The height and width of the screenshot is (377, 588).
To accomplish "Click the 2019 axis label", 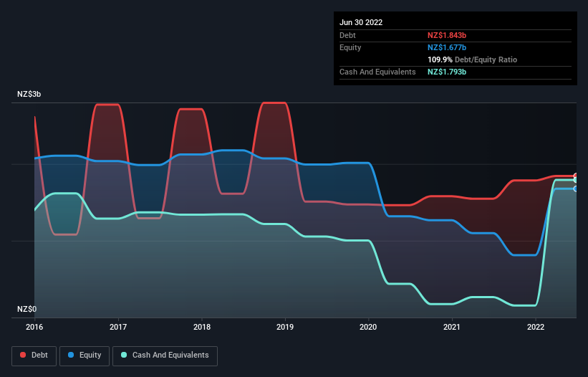I will click(285, 327).
